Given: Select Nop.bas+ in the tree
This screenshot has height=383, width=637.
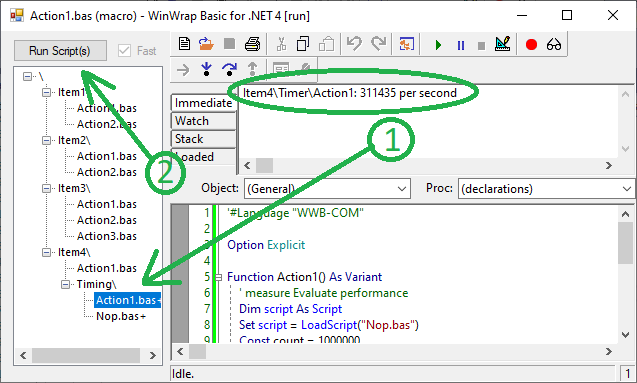Looking at the screenshot, I should (121, 316).
